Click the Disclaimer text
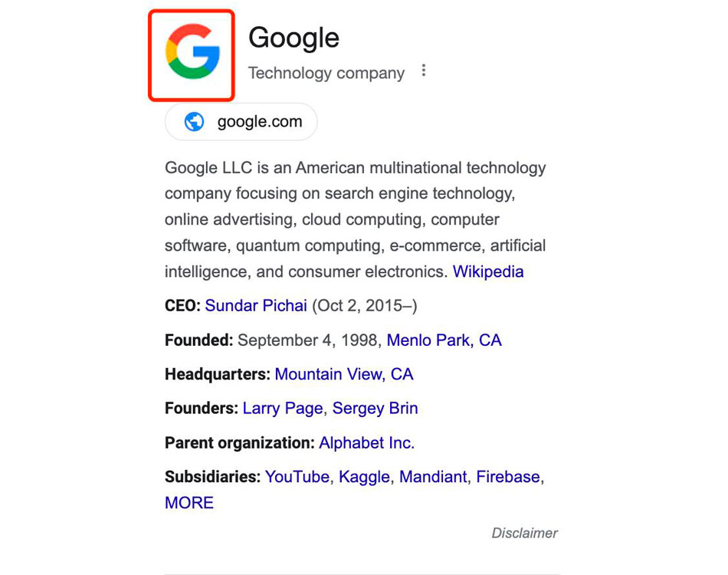The image size is (728, 575). (525, 533)
